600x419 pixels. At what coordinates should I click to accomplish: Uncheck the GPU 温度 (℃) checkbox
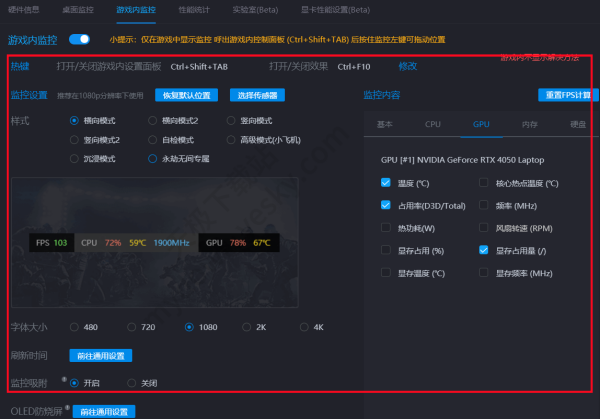pos(386,183)
